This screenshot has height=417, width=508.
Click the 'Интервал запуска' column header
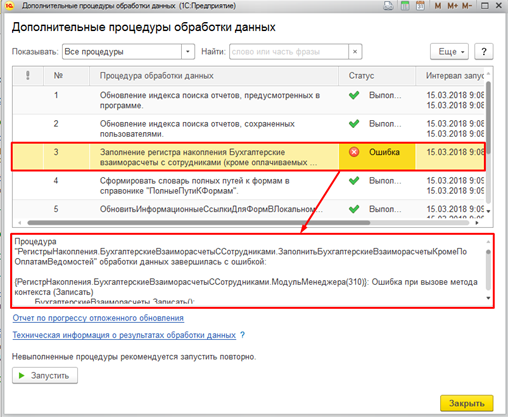[x=450, y=76]
